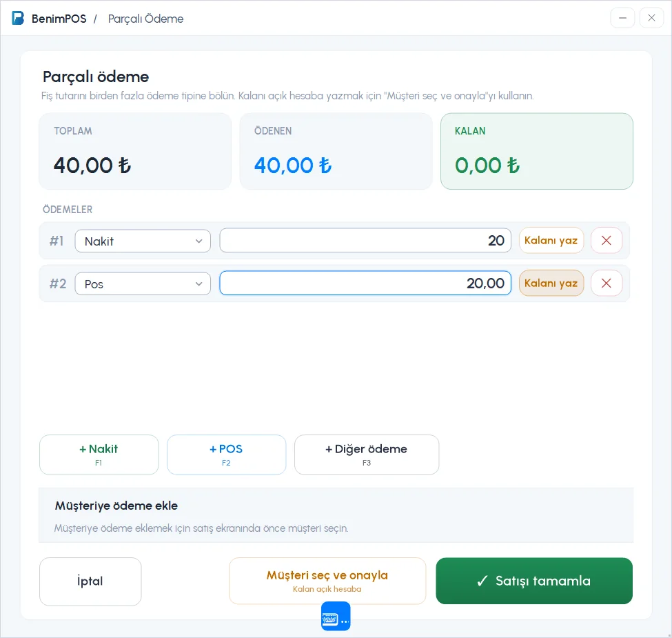Viewport: 672px width, 638px height.
Task: Add a Diğer ödeme payment row
Action: [367, 455]
